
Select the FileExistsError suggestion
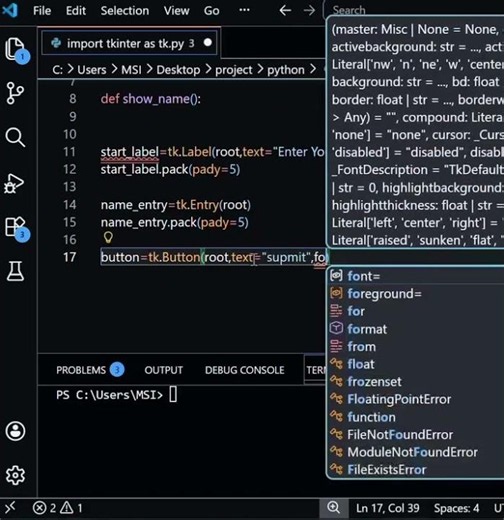415,470
